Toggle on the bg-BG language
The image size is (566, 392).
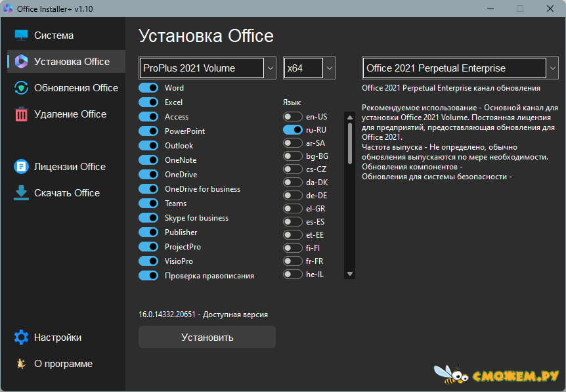(293, 156)
